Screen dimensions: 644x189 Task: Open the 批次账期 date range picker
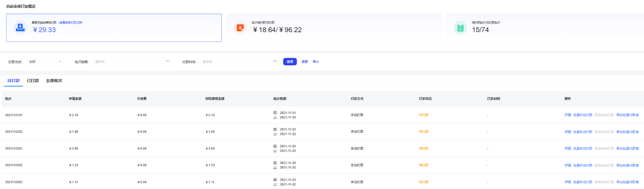[129, 61]
